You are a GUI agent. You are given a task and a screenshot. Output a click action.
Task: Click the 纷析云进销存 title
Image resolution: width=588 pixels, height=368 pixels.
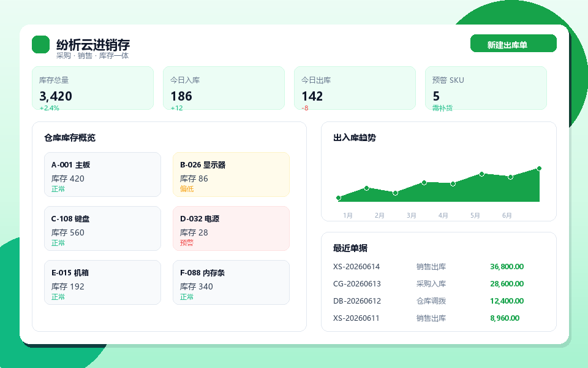93,45
